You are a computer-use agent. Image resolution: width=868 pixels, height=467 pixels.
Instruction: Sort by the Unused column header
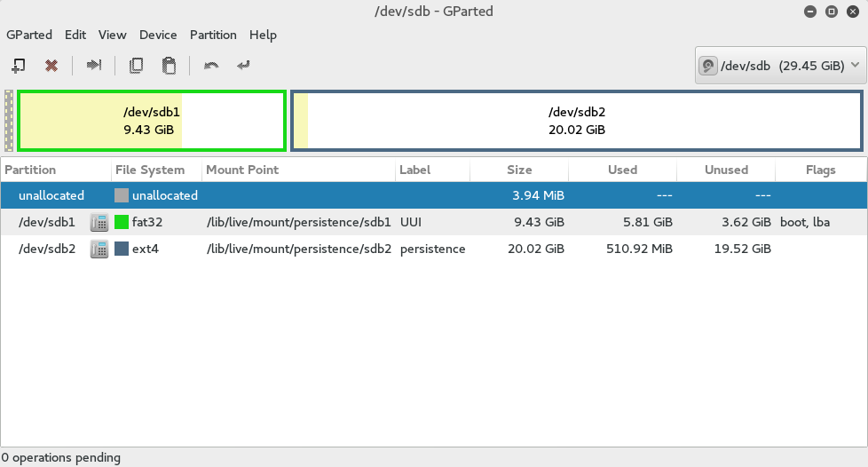[x=726, y=170]
